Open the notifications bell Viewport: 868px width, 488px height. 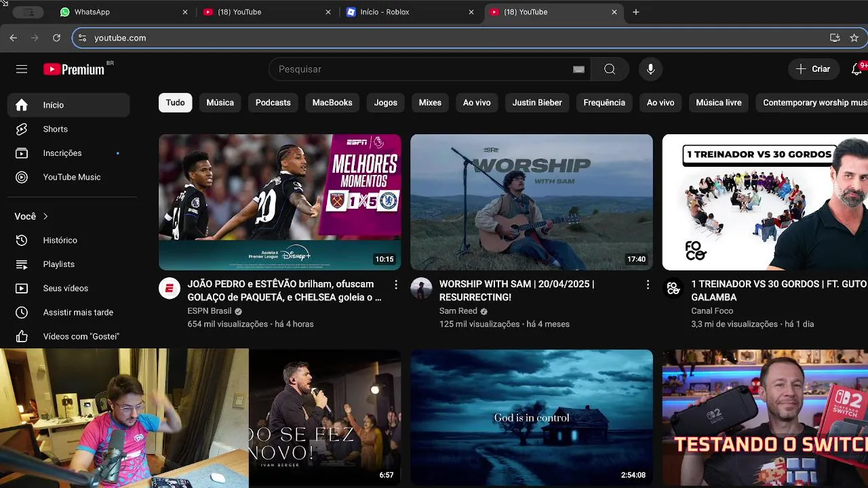tap(857, 69)
